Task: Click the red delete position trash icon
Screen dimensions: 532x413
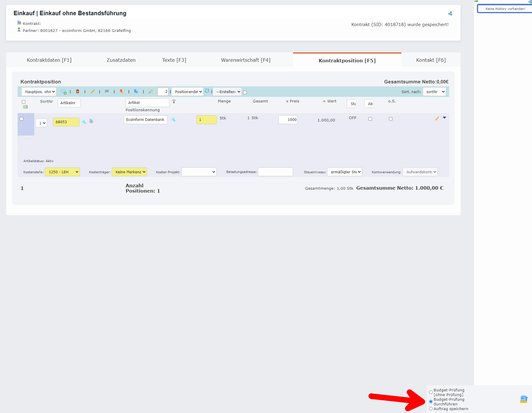Action: click(78, 92)
